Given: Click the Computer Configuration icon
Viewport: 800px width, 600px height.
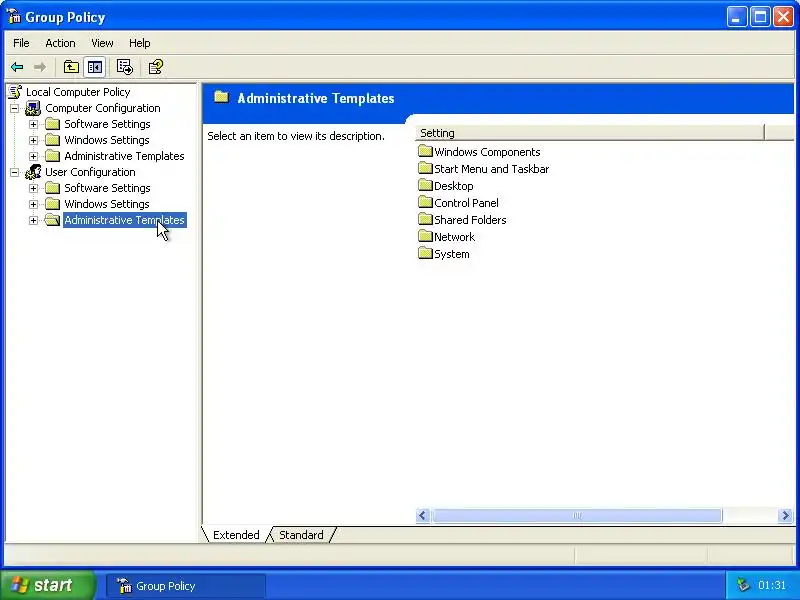Looking at the screenshot, I should click(33, 108).
